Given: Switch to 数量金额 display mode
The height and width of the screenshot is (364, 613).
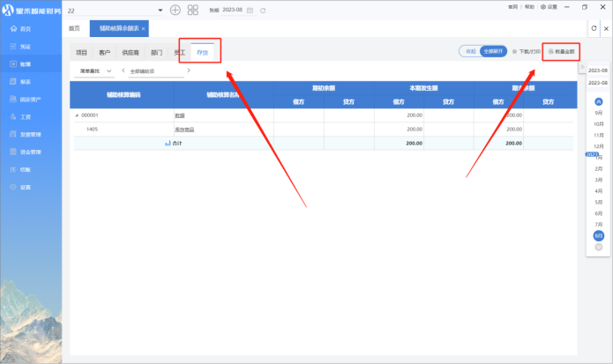Looking at the screenshot, I should click(562, 52).
